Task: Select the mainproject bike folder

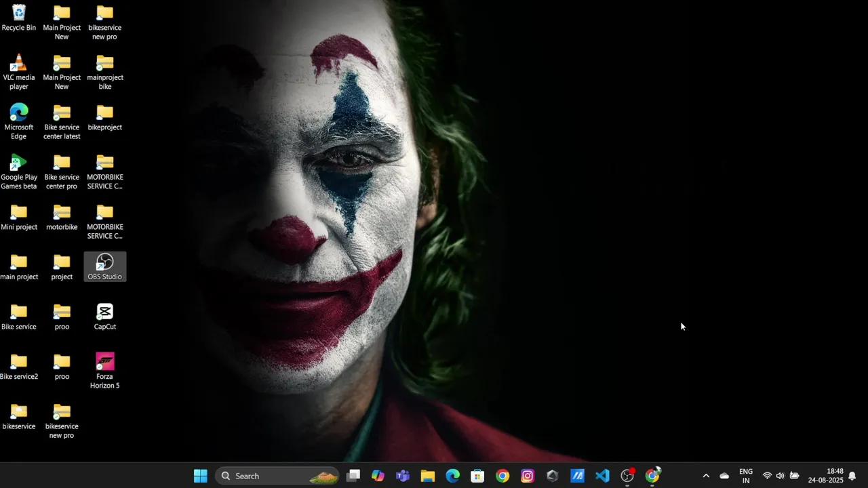Action: [x=105, y=72]
